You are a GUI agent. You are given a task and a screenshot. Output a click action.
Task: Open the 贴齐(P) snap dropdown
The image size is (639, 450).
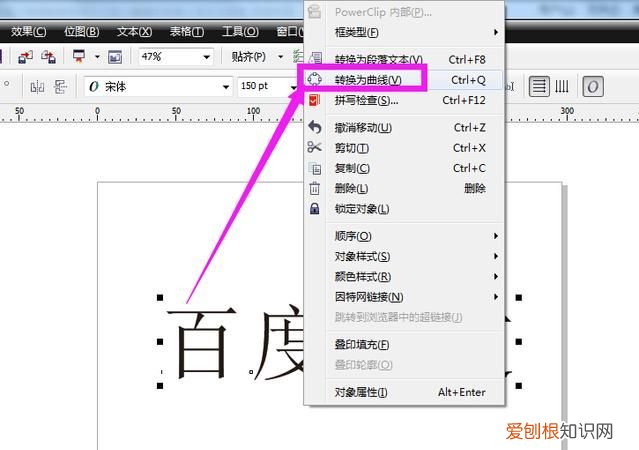(x=280, y=57)
